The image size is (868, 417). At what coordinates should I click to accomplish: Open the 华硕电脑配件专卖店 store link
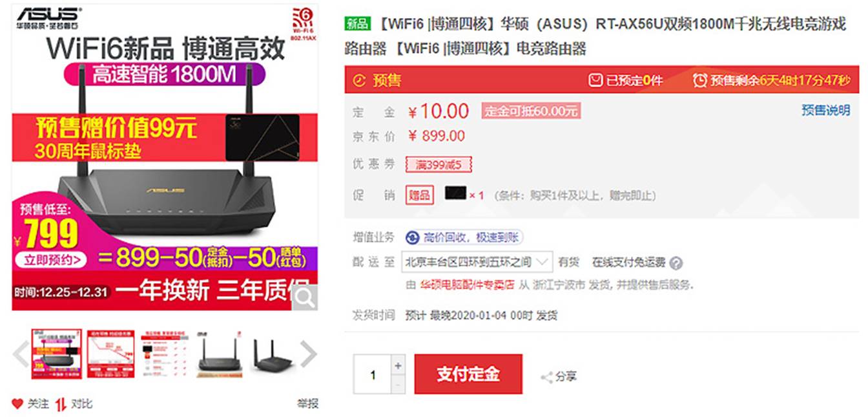point(467,284)
